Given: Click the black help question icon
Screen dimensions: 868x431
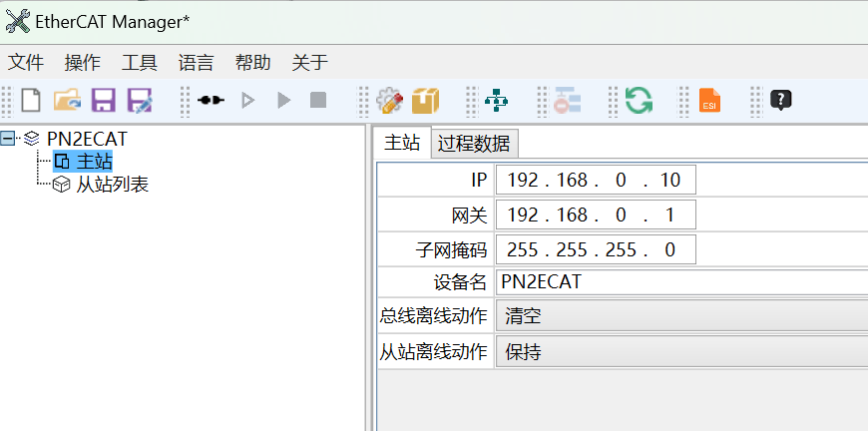Looking at the screenshot, I should [780, 100].
